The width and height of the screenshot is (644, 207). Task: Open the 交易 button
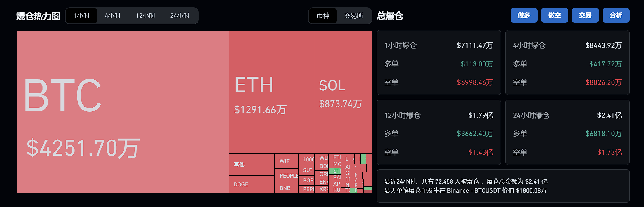[585, 15]
